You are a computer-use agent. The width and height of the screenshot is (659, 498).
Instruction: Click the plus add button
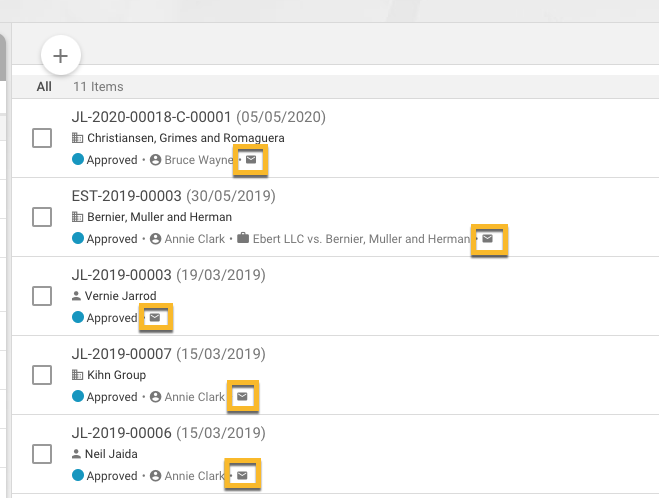(x=61, y=55)
